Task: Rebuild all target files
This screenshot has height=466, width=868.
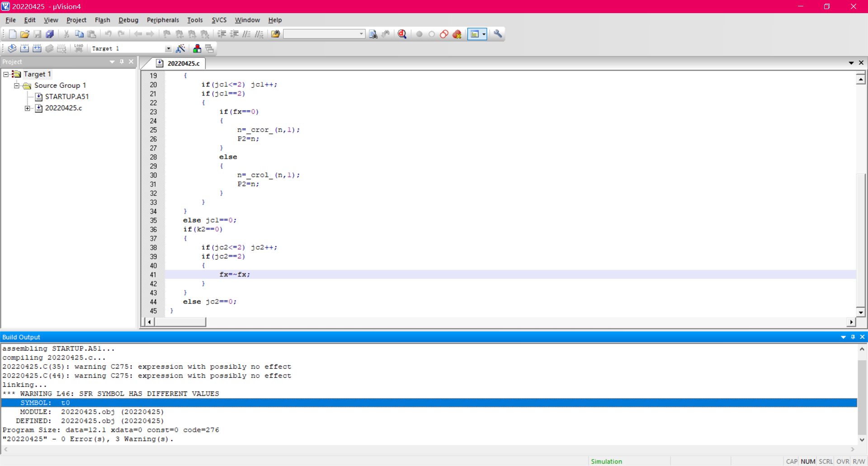Action: (x=37, y=48)
